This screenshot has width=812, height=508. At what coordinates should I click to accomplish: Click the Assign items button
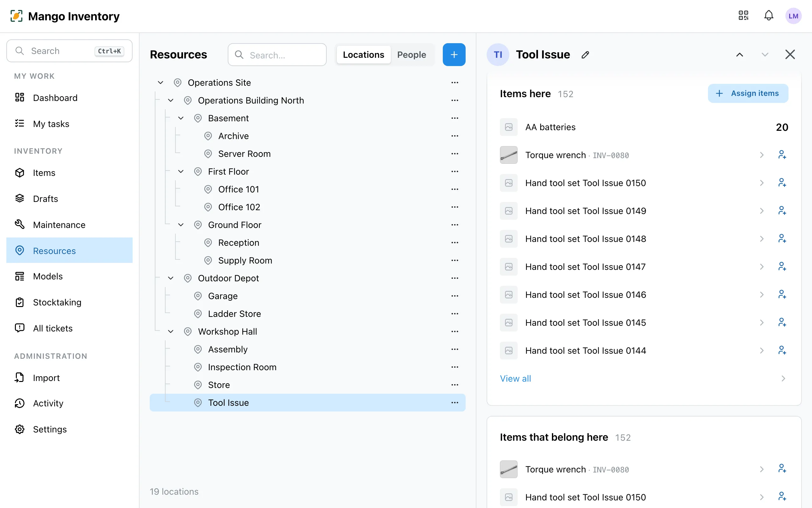pyautogui.click(x=748, y=93)
